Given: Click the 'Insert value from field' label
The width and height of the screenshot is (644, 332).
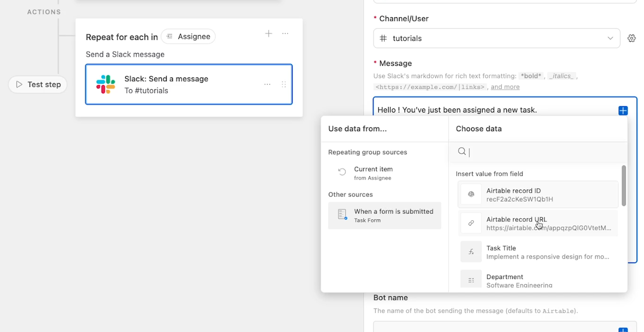Looking at the screenshot, I should click(x=489, y=174).
